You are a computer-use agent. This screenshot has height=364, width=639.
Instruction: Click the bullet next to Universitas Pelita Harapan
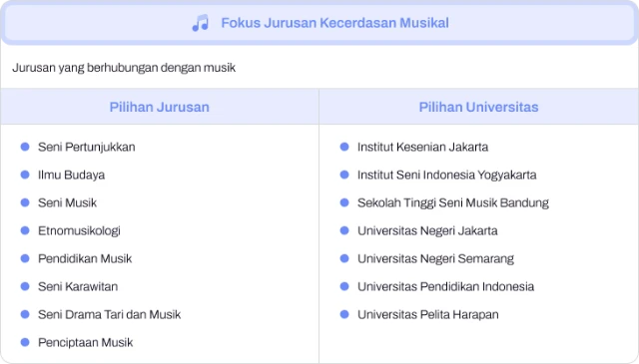point(344,314)
